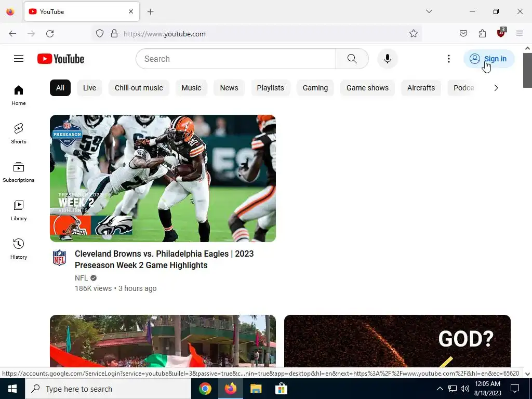Screen dimensions: 532x399
Task: Show more category chips arrow
Action: pyautogui.click(x=496, y=88)
